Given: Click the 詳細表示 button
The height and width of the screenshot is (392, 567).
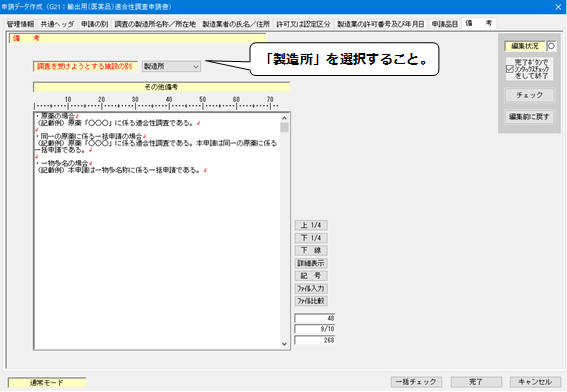Looking at the screenshot, I should 311,263.
